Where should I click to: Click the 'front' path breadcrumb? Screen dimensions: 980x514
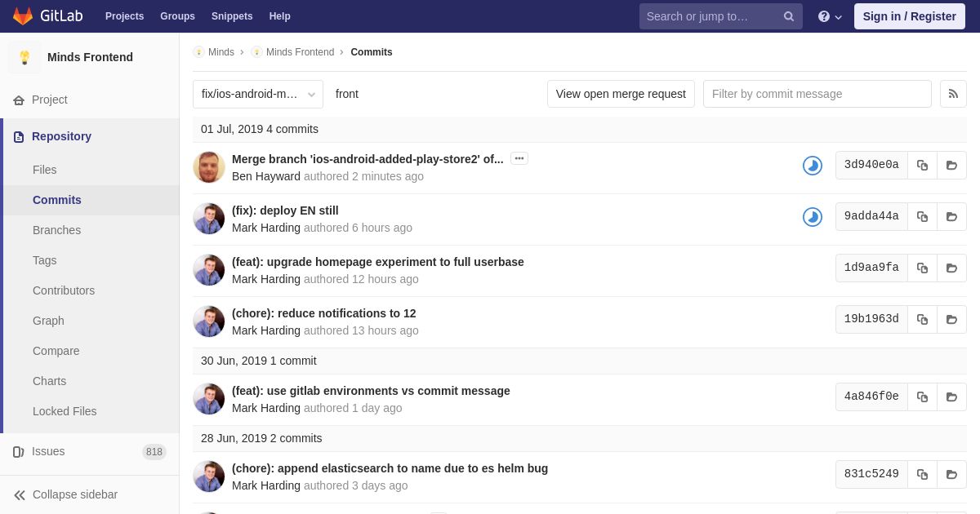click(x=347, y=94)
